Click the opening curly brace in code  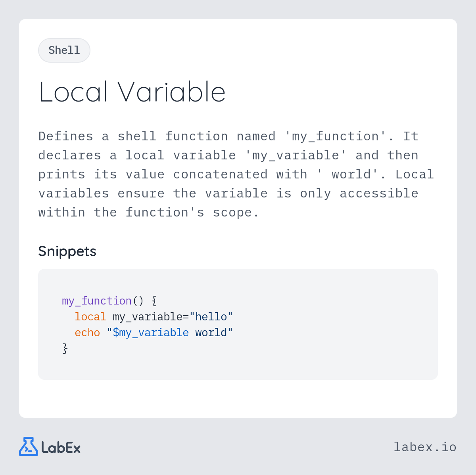(x=154, y=301)
